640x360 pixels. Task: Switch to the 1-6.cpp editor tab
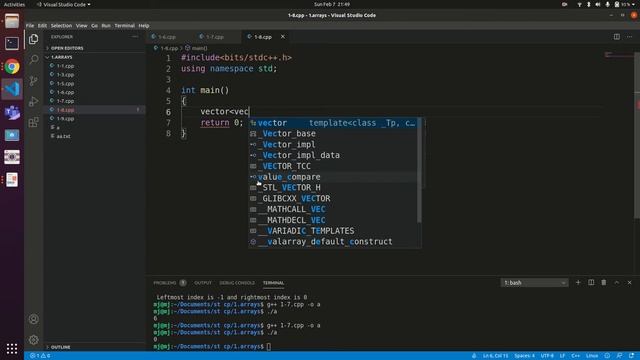167,37
